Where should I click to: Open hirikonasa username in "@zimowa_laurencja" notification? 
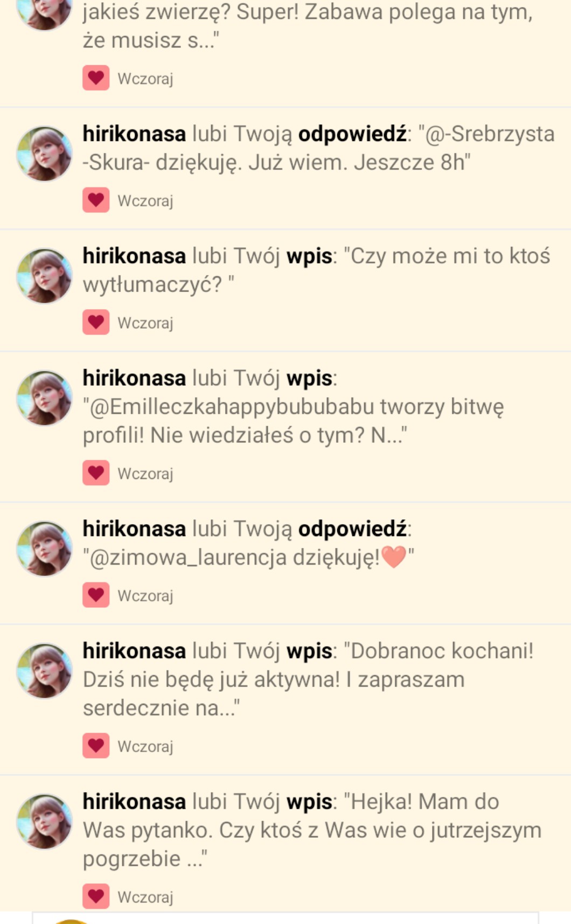point(134,529)
